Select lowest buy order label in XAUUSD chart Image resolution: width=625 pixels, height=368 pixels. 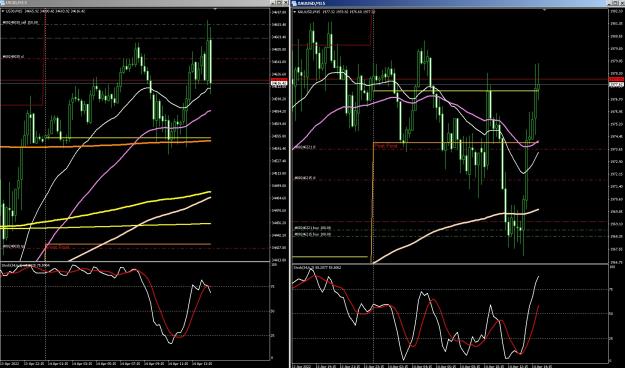point(312,234)
